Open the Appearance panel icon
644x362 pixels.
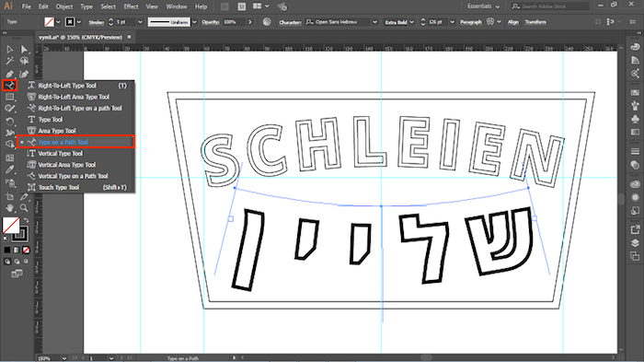[635, 197]
